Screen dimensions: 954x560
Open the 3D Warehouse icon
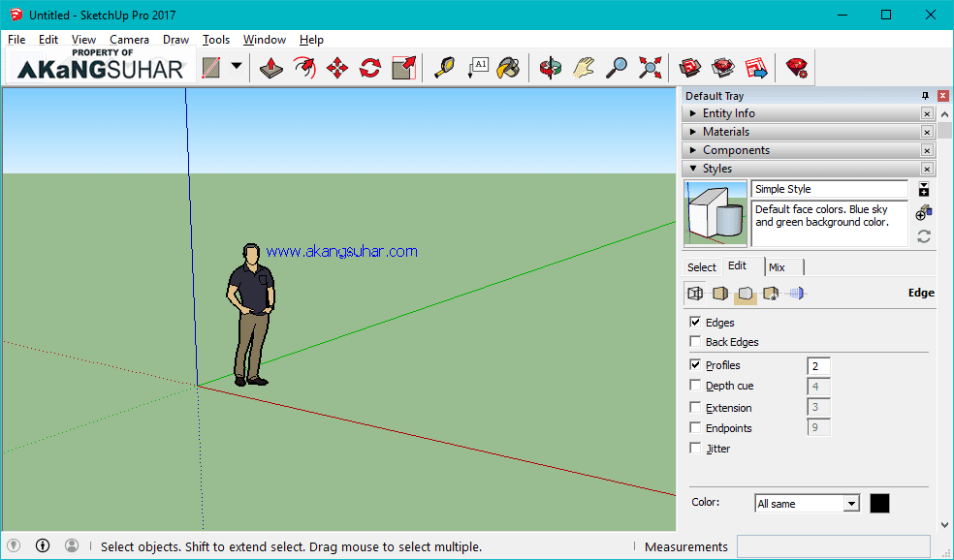click(690, 68)
